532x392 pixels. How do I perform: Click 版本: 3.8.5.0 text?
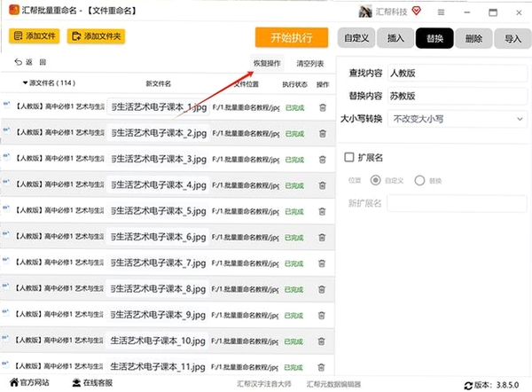[x=497, y=385]
